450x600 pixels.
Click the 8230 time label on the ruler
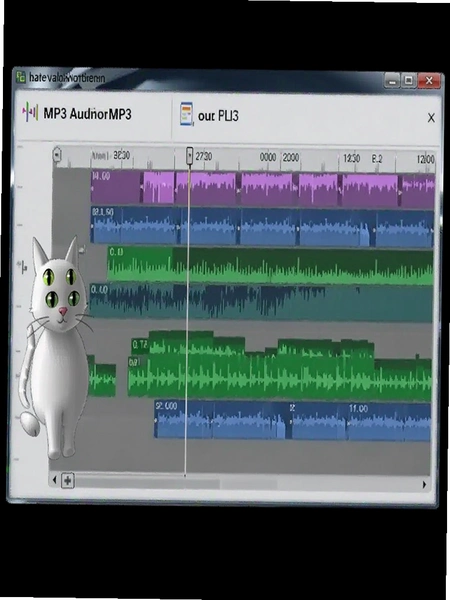pyautogui.click(x=122, y=155)
